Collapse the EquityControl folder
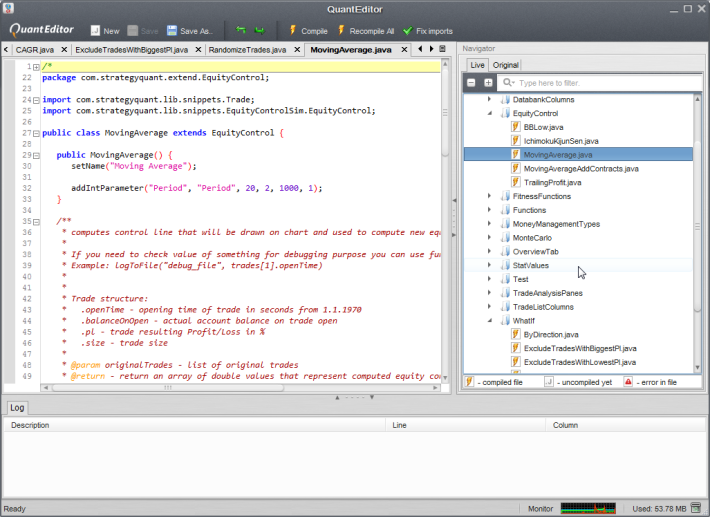The width and height of the screenshot is (710, 517). (x=489, y=113)
